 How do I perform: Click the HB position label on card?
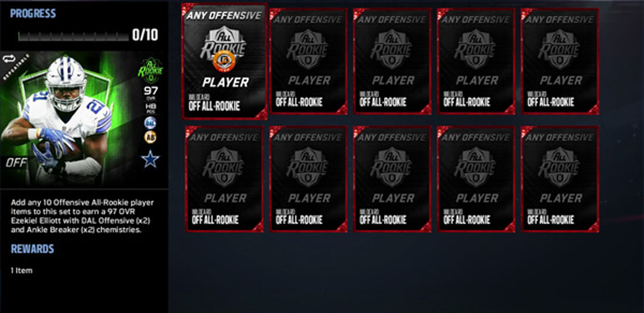[150, 108]
